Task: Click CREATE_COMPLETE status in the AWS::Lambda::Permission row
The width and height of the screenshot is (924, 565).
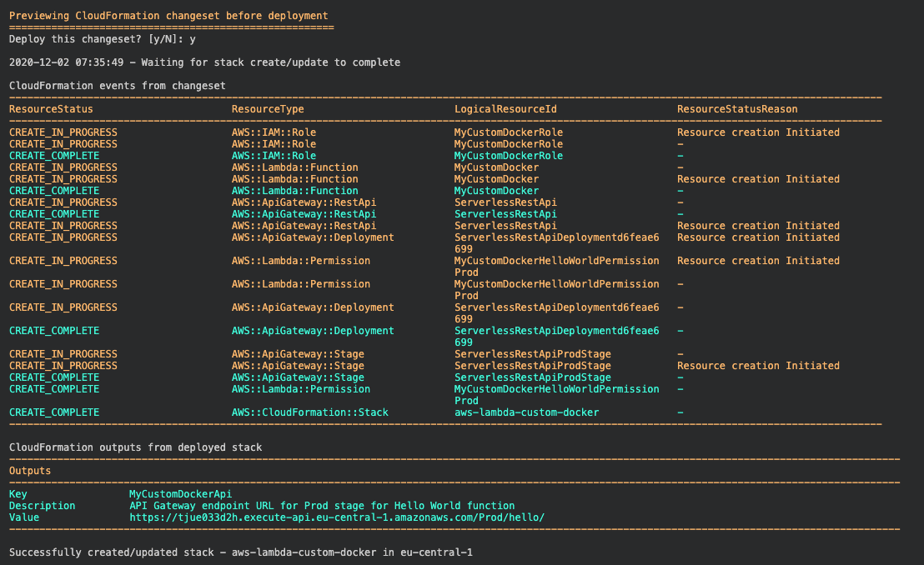Action: click(54, 389)
